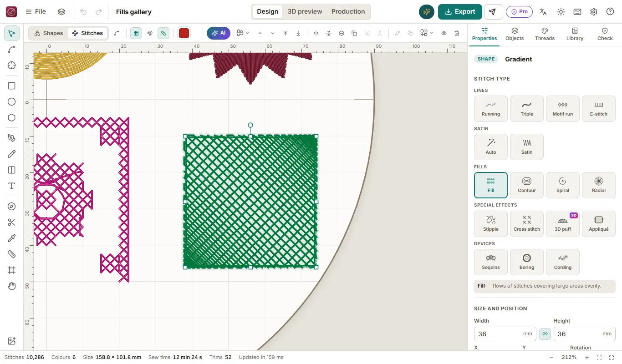Select the Contour fill type
Image resolution: width=622 pixels, height=364 pixels.
click(x=527, y=185)
